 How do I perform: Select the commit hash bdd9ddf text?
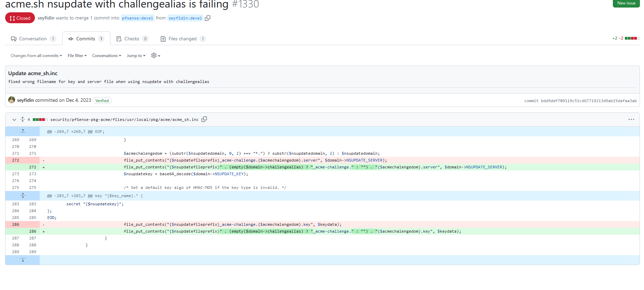(589, 101)
